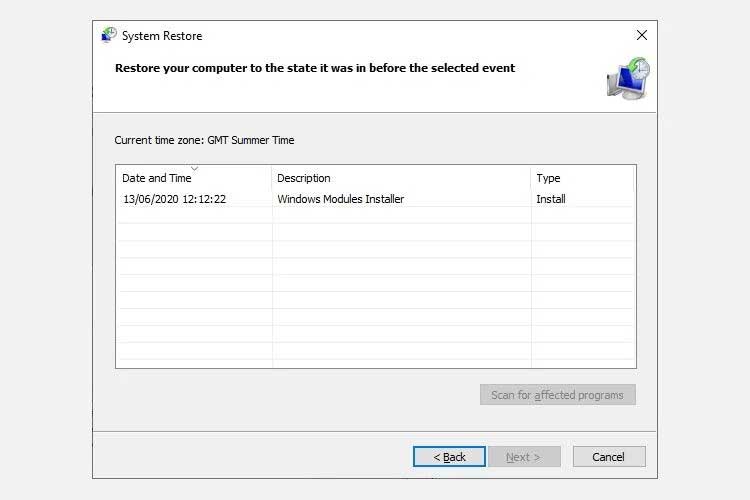Click empty area at bottom of restore list
Viewport: 750px width, 500px height.
(x=375, y=352)
